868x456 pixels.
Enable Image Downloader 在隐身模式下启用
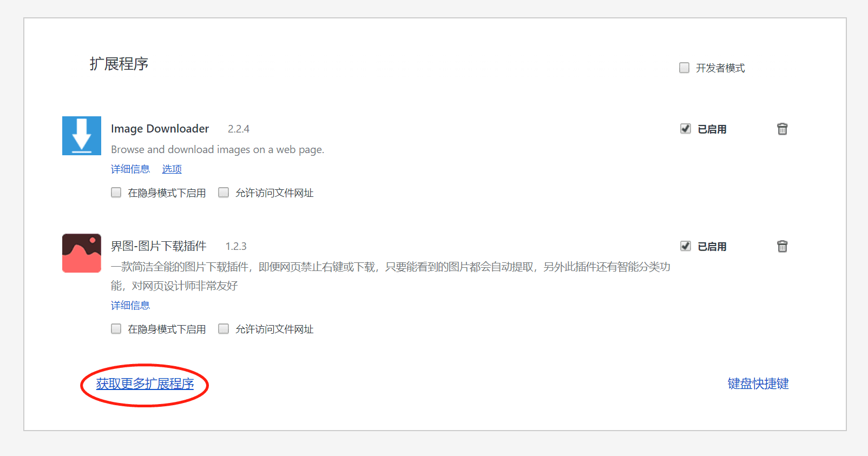pos(116,193)
